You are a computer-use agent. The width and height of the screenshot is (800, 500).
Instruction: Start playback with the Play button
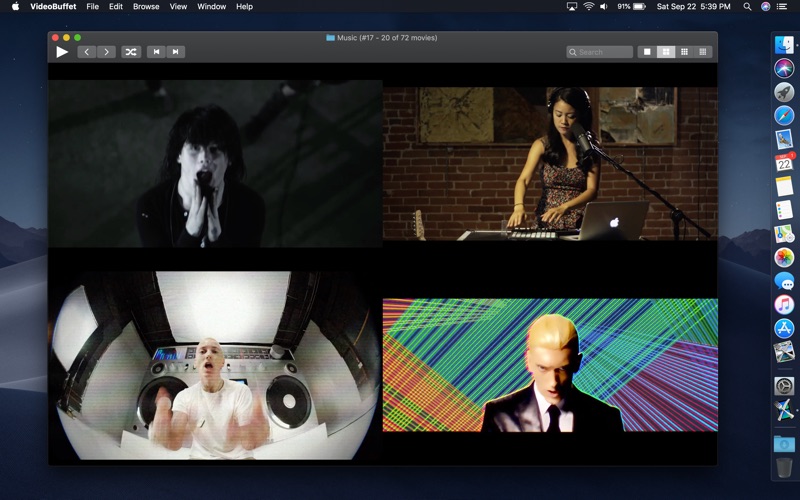click(x=62, y=52)
